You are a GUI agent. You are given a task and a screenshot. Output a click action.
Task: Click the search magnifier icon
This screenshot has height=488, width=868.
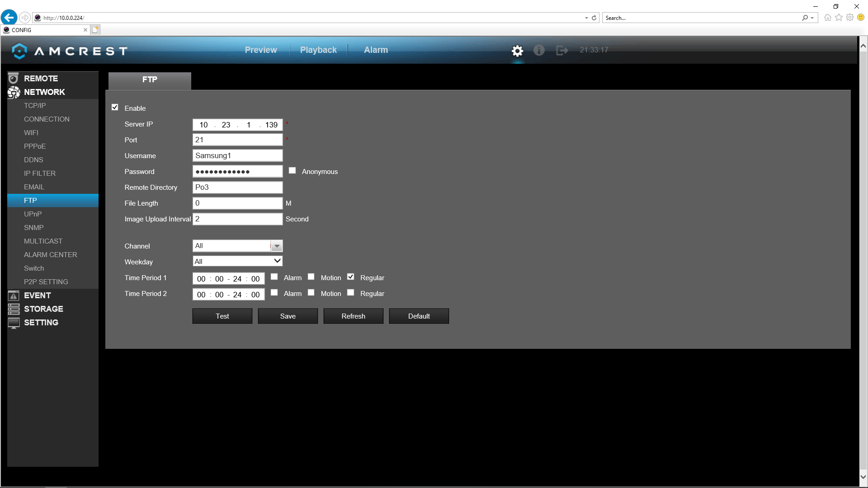point(805,18)
